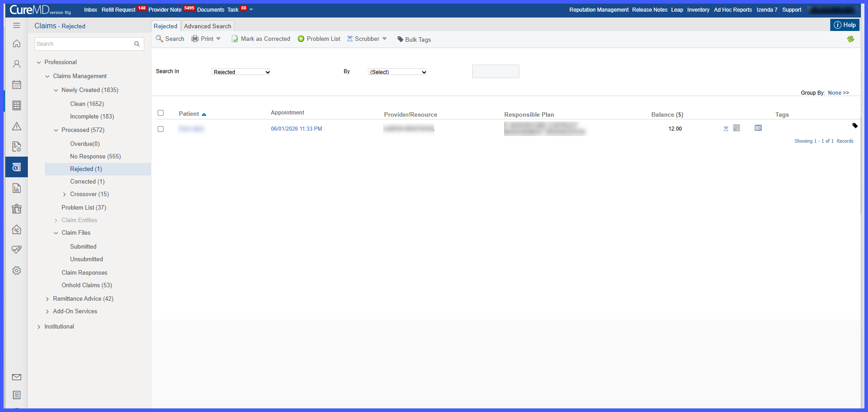Click Problem List in the toolbar

tap(319, 39)
